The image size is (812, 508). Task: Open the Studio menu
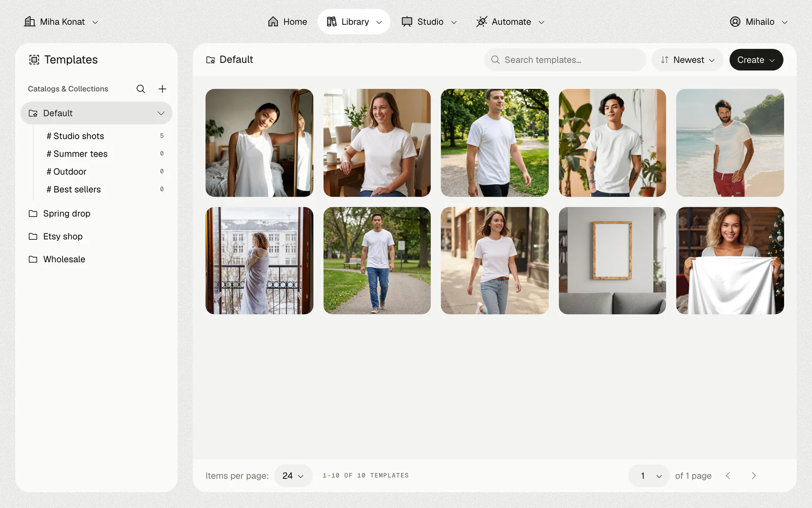(429, 22)
